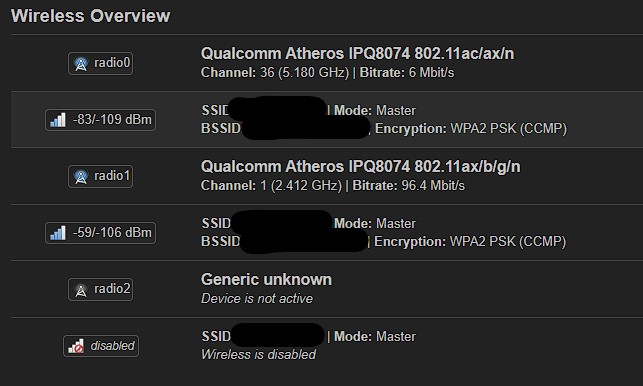The image size is (643, 386).
Task: Click the Device is not active text
Action: coord(257,298)
